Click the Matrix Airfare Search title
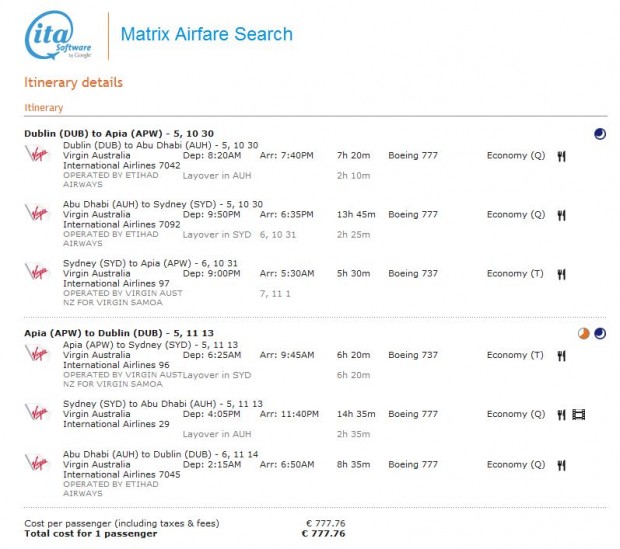This screenshot has width=620, height=549. 206,34
